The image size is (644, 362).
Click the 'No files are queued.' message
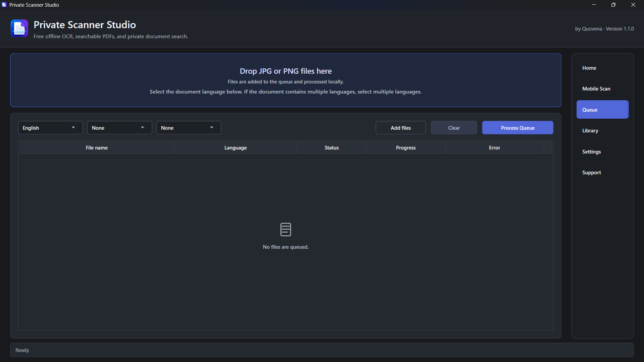[x=285, y=247]
